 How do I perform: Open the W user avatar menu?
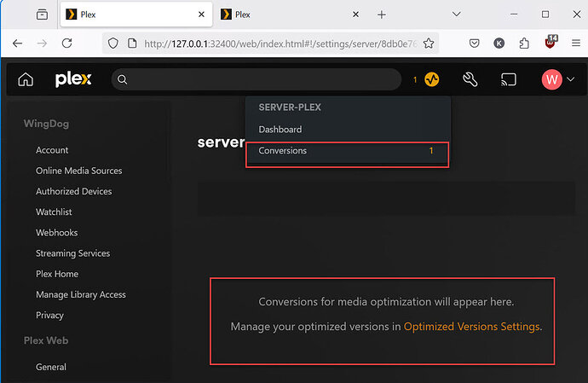pos(551,79)
